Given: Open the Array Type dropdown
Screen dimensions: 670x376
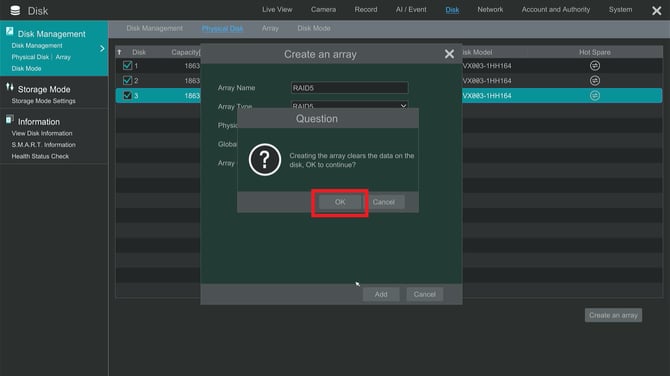Looking at the screenshot, I should tap(349, 106).
